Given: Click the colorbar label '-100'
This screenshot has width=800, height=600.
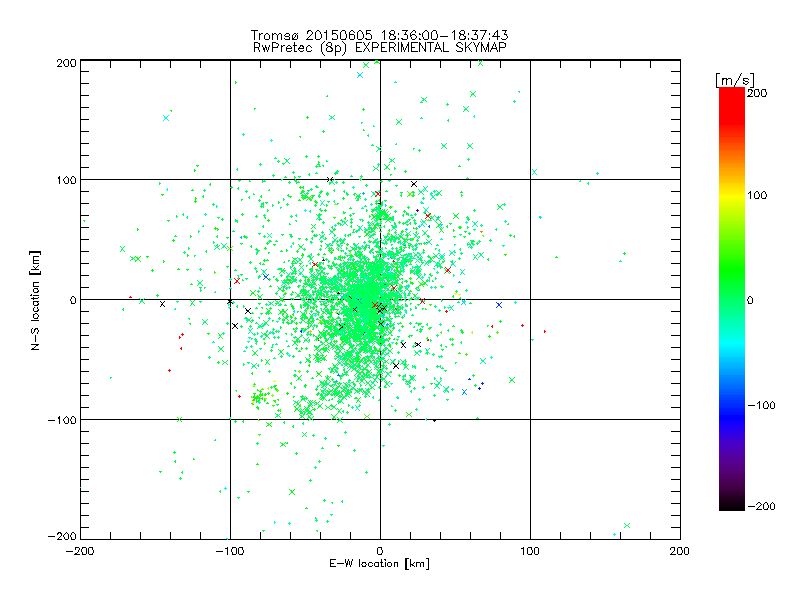Looking at the screenshot, I should click(x=761, y=406).
